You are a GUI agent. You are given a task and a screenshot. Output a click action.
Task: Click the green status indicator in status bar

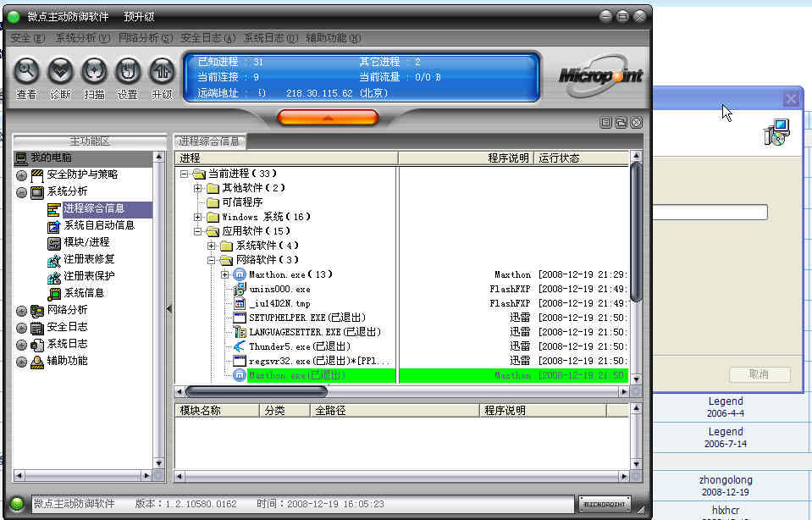(17, 503)
